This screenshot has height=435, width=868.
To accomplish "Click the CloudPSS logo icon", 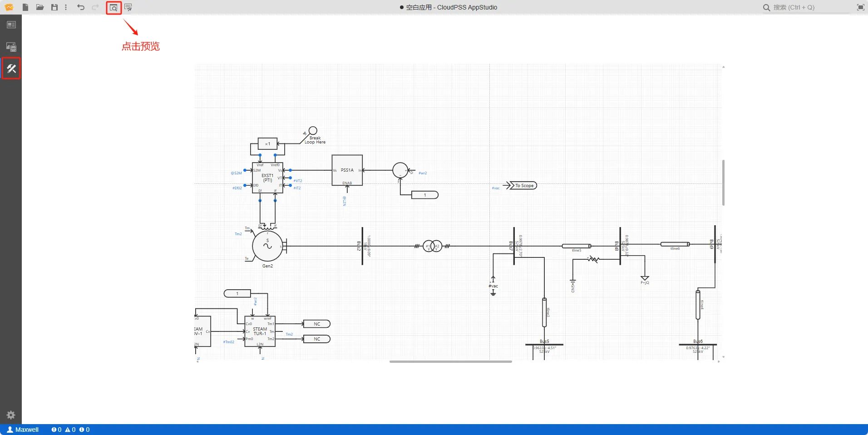I will pyautogui.click(x=9, y=7).
